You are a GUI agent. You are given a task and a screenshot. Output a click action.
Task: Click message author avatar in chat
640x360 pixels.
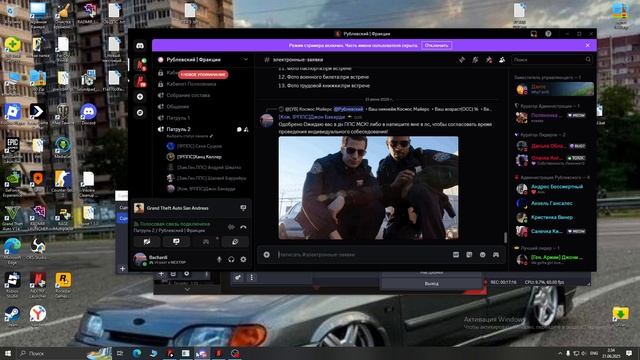pos(267,121)
